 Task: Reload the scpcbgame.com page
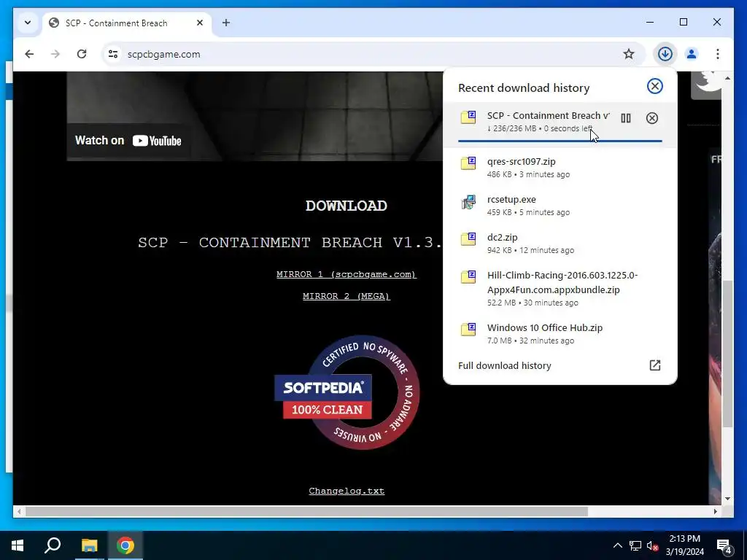82,54
